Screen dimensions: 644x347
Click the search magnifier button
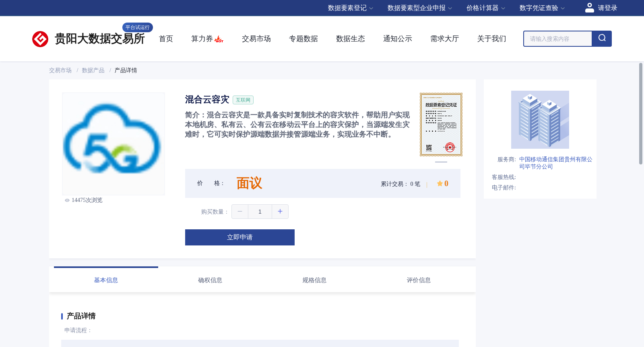[x=602, y=39]
